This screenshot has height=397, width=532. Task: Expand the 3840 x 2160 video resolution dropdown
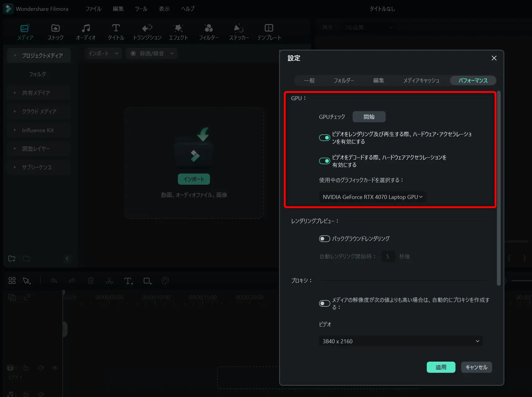pos(400,341)
